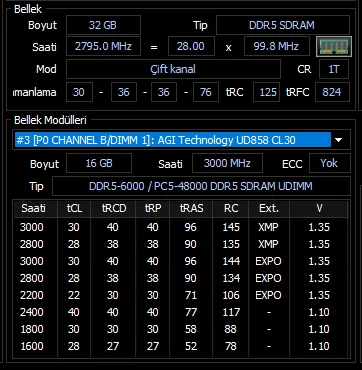Click the tCL column header
The height and width of the screenshot is (370, 362).
click(x=74, y=209)
